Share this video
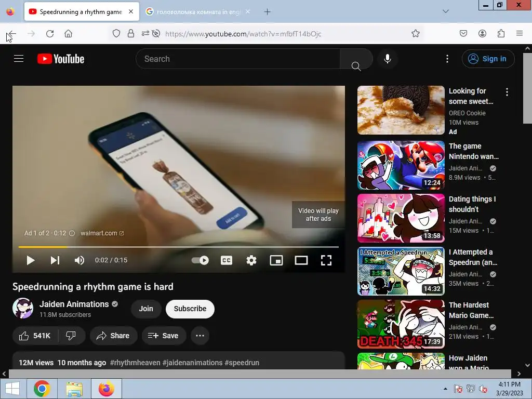This screenshot has height=399, width=532. pos(113,336)
